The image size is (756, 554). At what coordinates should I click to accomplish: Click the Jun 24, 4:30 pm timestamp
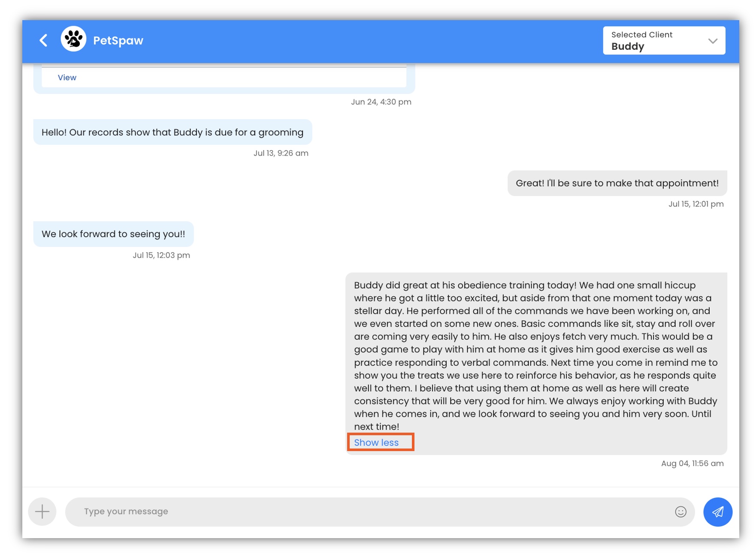(x=381, y=102)
